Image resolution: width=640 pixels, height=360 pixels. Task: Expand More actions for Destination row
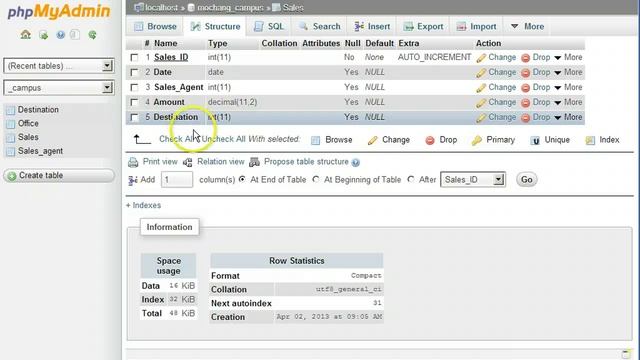[x=569, y=117]
